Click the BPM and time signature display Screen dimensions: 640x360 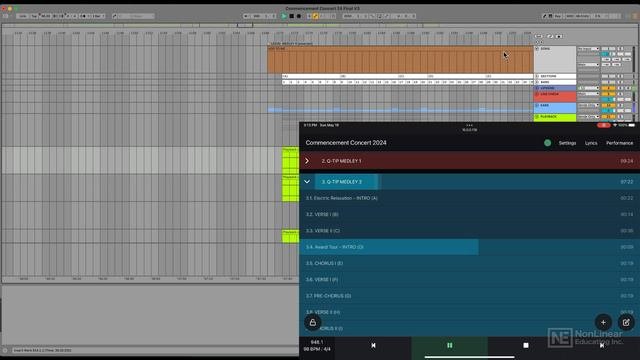point(317,349)
